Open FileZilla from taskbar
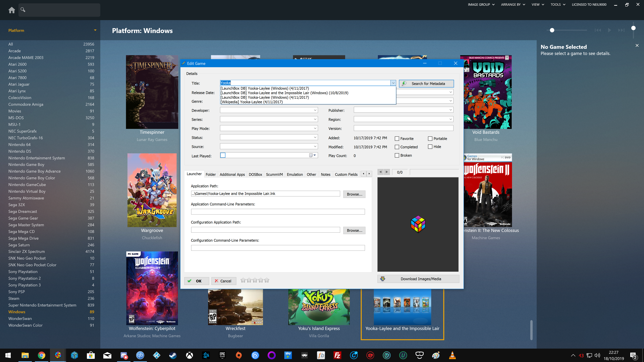This screenshot has height=362, width=644. pyautogui.click(x=337, y=355)
